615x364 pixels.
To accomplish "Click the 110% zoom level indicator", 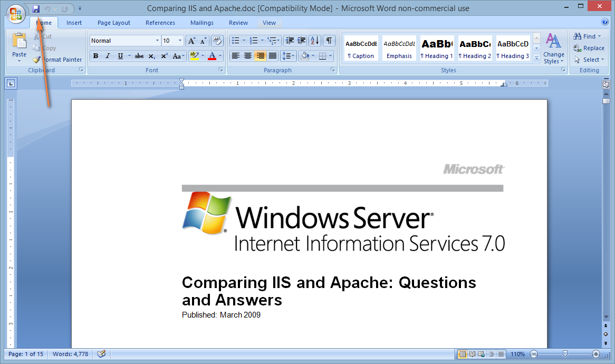I will [517, 354].
